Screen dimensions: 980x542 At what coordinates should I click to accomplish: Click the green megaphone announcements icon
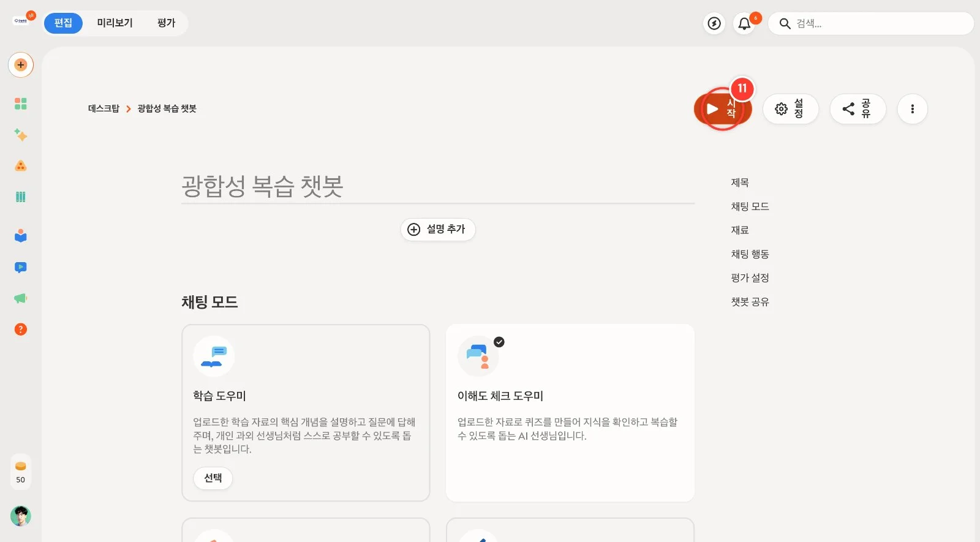pyautogui.click(x=21, y=298)
